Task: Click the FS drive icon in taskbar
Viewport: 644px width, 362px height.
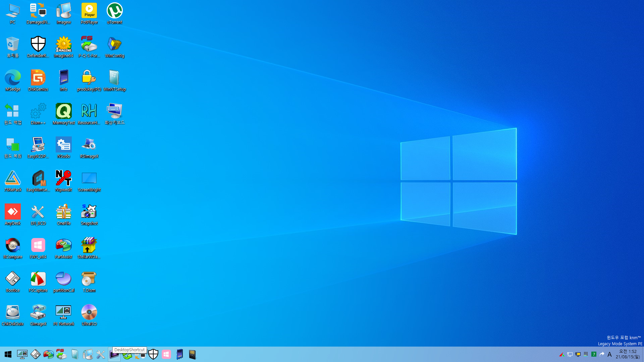Action: [62, 354]
